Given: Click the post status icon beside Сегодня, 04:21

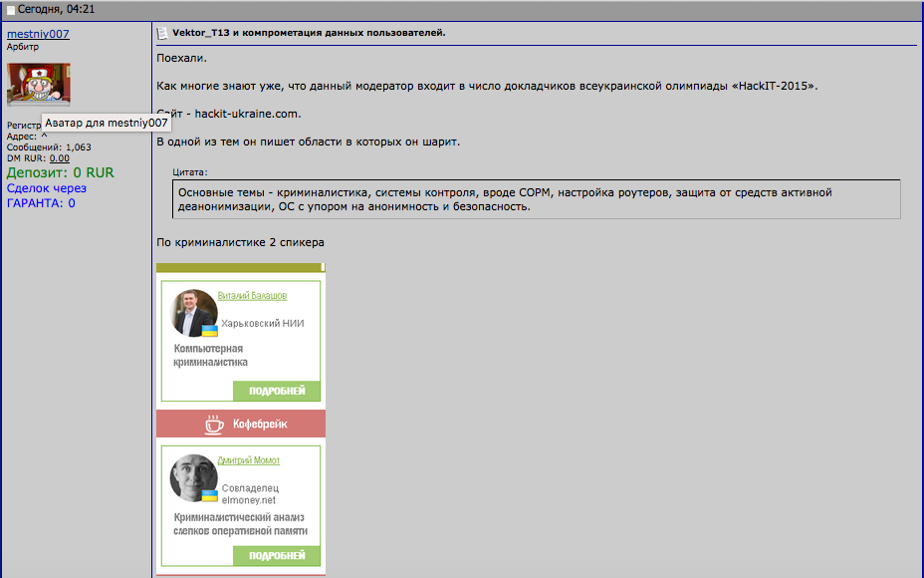Looking at the screenshot, I should click(x=11, y=9).
